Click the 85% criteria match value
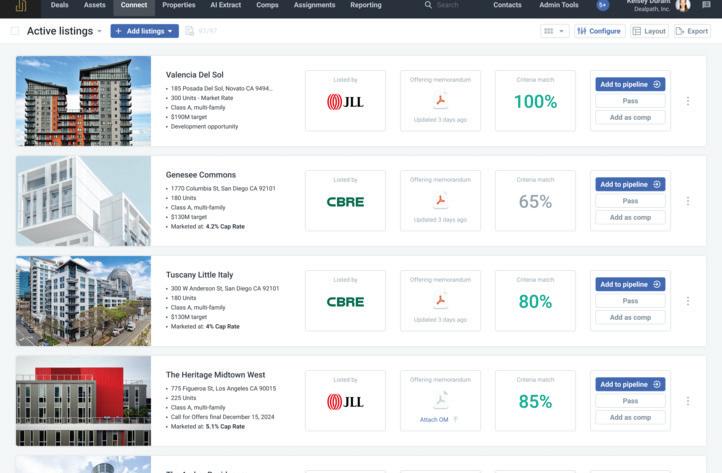 [535, 402]
